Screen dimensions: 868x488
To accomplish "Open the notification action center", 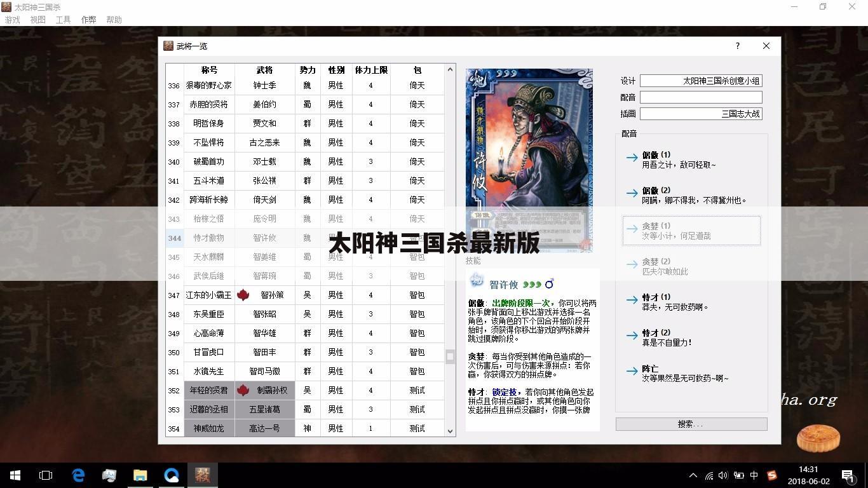I will click(x=848, y=475).
